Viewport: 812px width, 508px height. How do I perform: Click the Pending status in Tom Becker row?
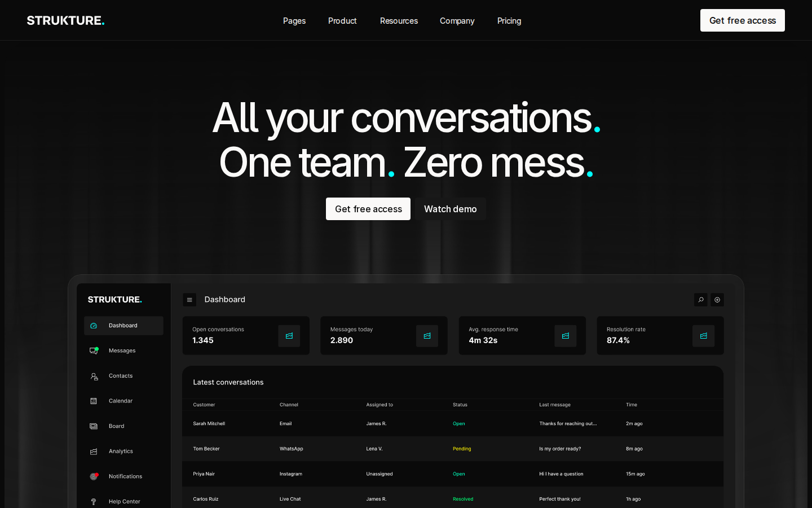pos(462,449)
